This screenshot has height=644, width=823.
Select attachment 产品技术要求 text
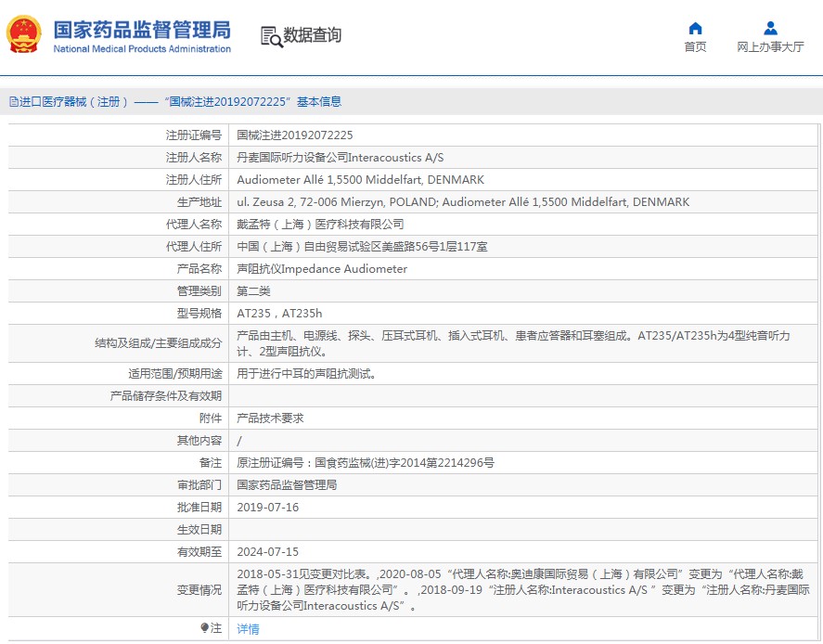coord(270,419)
